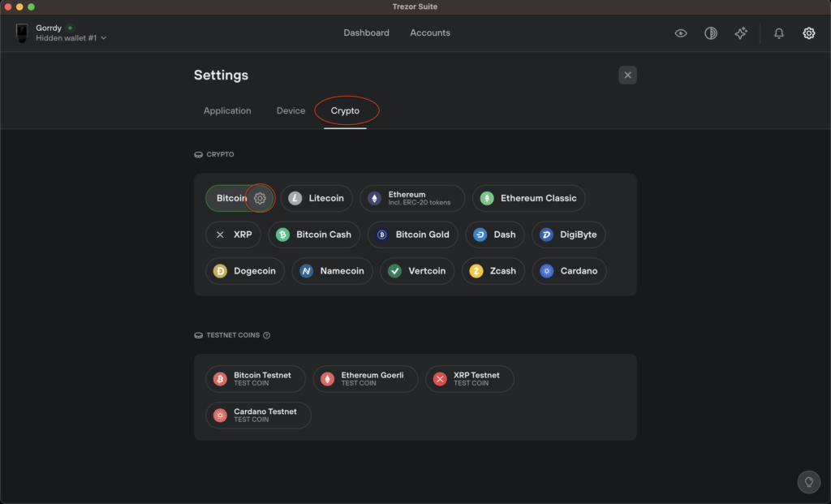
Task: Close the Settings panel with X
Action: [x=627, y=75]
